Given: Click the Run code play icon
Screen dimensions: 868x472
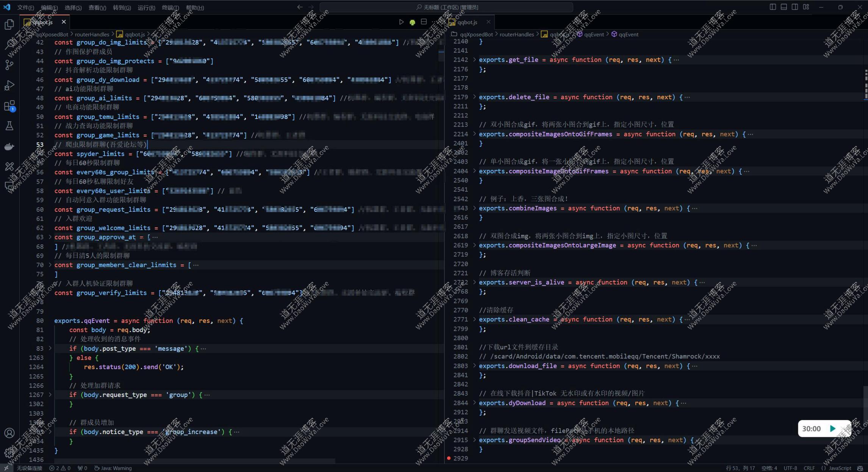Looking at the screenshot, I should (x=401, y=22).
